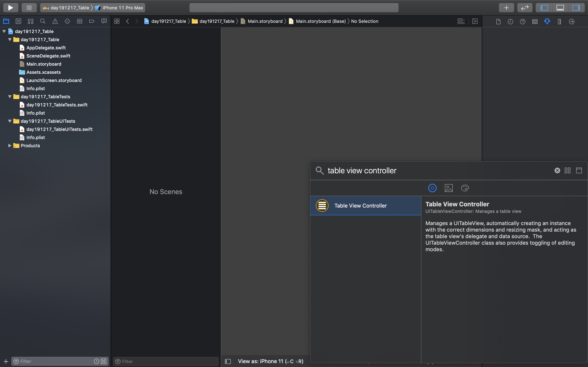This screenshot has height=367, width=588.
Task: Open the Find navigator magnifier icon
Action: [43, 21]
